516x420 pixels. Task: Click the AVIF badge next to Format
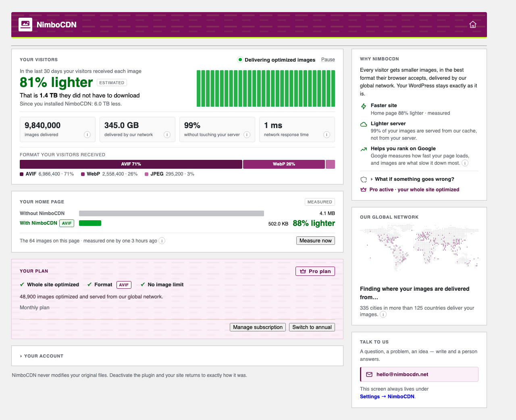tap(124, 285)
